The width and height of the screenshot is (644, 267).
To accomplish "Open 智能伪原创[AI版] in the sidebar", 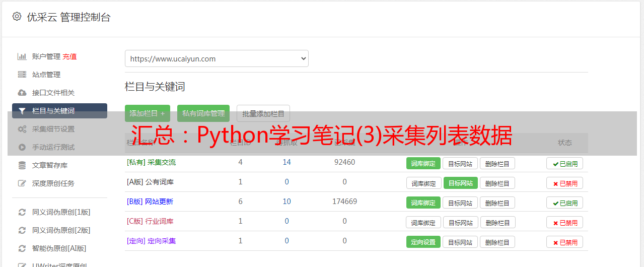I will coord(59,248).
